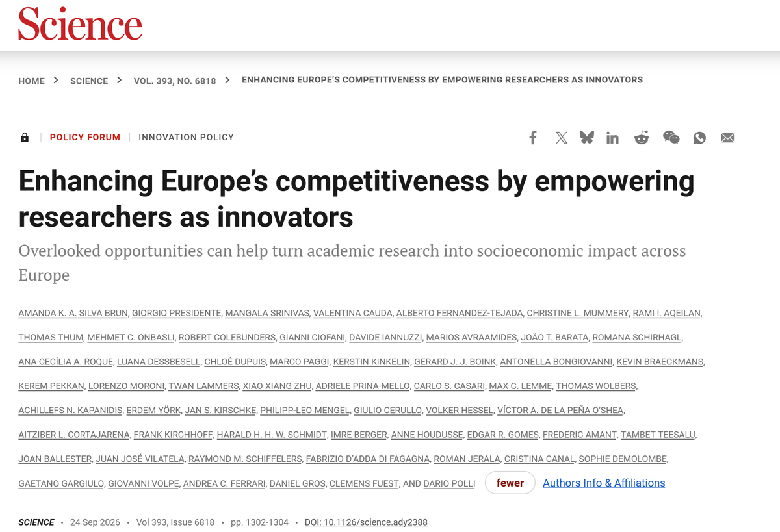Open author Xiao Xiang Zhu
The height and width of the screenshot is (532, 780).
(277, 386)
